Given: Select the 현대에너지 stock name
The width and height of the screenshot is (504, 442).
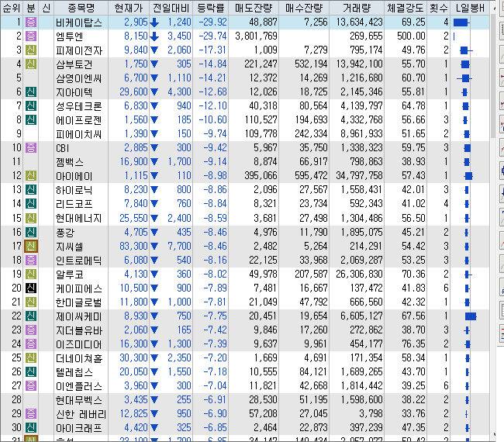Looking at the screenshot, I should 79,218.
